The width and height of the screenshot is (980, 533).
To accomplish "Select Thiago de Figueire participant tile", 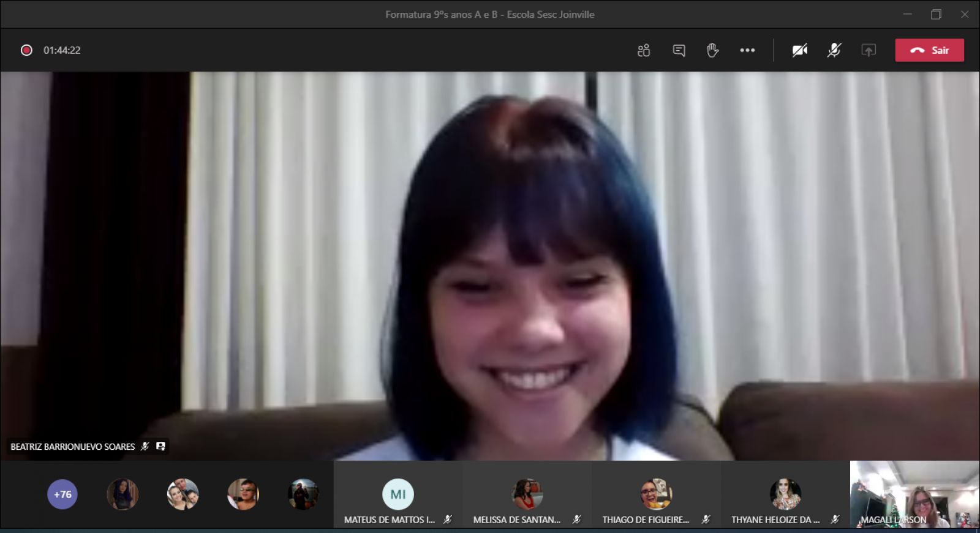I will click(x=656, y=494).
